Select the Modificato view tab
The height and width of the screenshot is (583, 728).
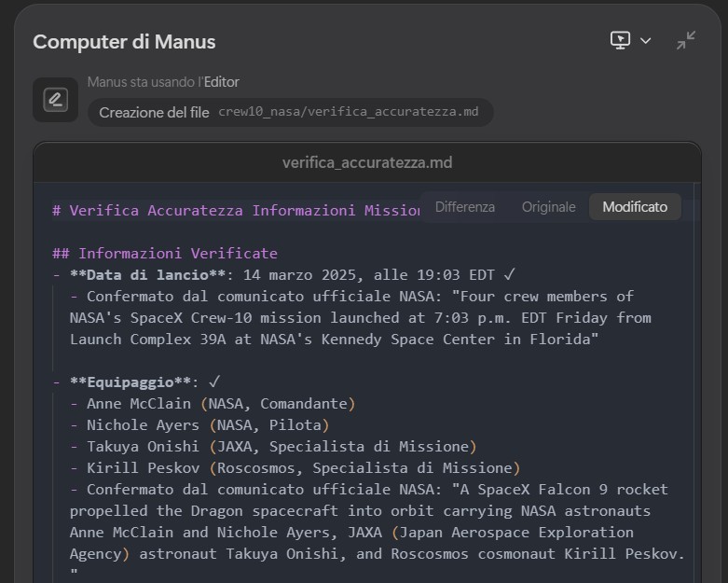[x=635, y=207]
